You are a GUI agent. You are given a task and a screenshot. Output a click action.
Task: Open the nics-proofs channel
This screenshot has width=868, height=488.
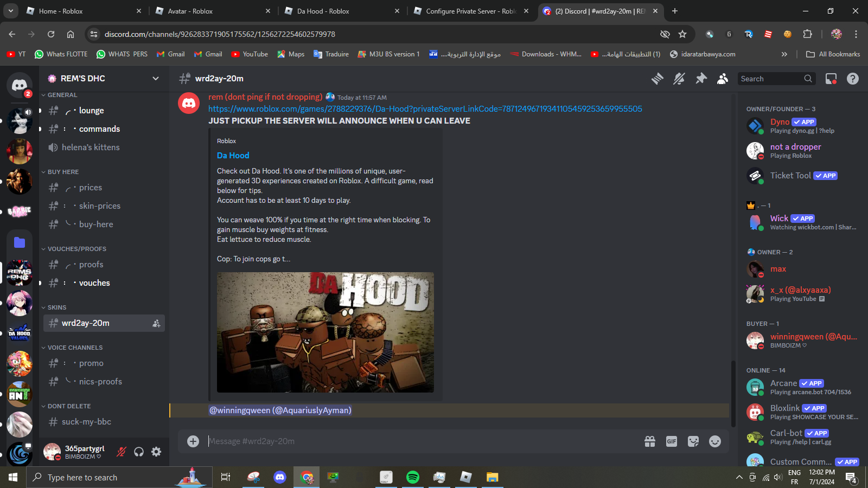click(104, 382)
